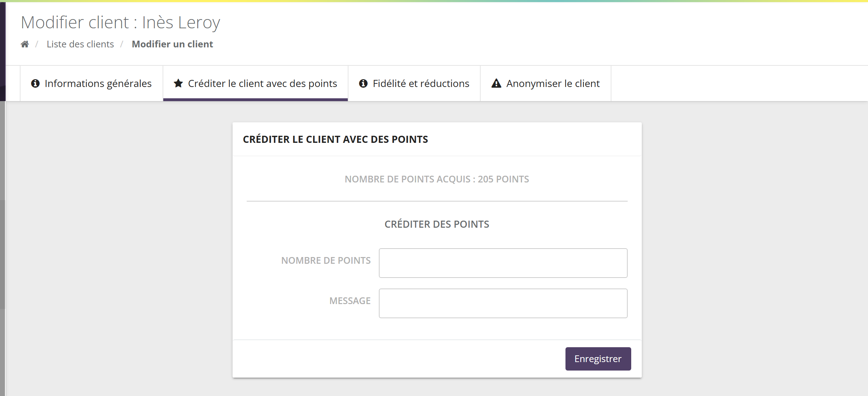Viewport: 868px width, 396px height.
Task: Save with the Enregistrer button
Action: [x=598, y=359]
